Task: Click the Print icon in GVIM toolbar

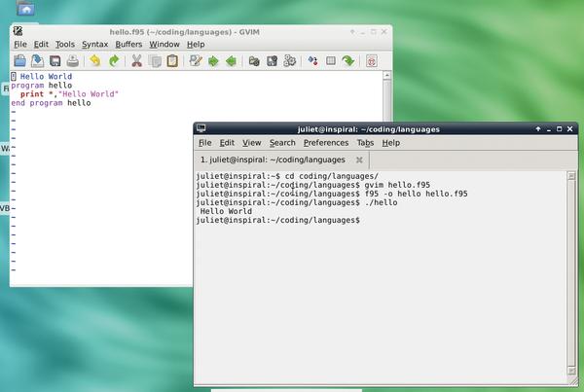Action: point(73,60)
